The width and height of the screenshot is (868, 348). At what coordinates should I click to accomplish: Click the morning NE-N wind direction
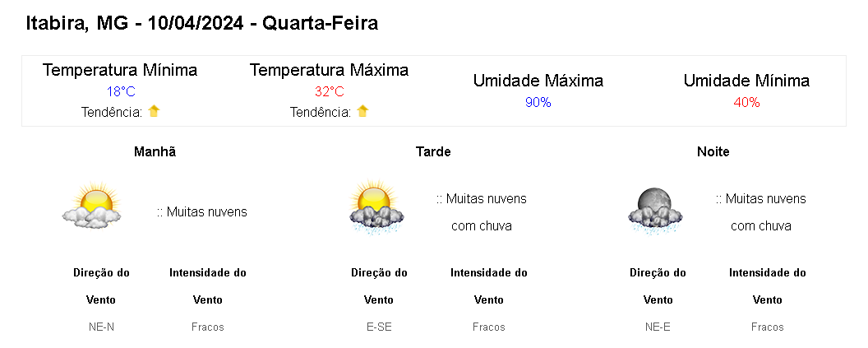point(101,327)
